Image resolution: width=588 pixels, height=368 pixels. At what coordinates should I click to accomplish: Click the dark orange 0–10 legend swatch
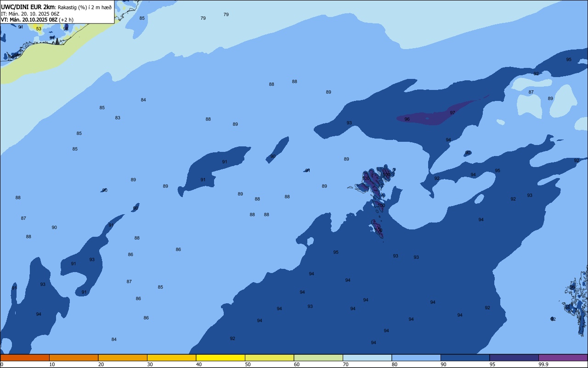pyautogui.click(x=25, y=357)
